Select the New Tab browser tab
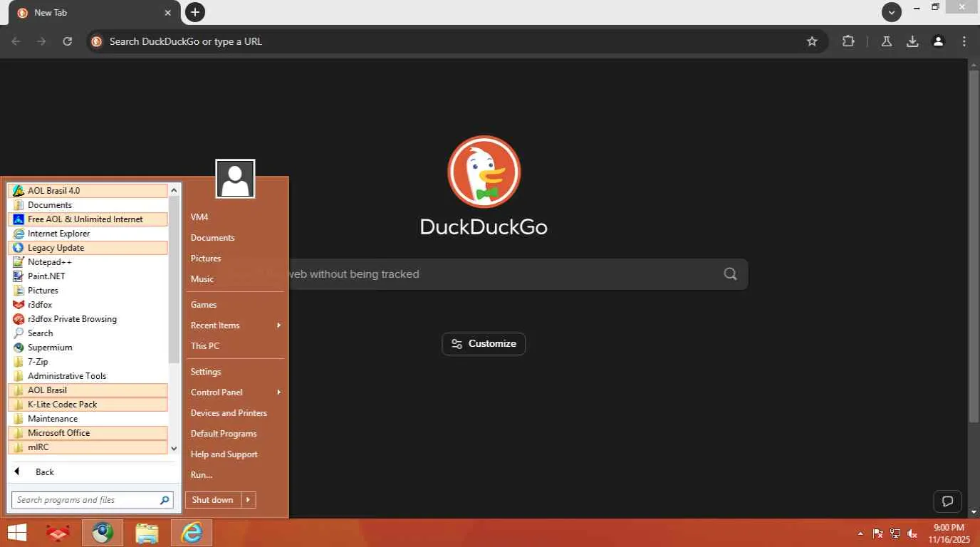 click(x=95, y=13)
